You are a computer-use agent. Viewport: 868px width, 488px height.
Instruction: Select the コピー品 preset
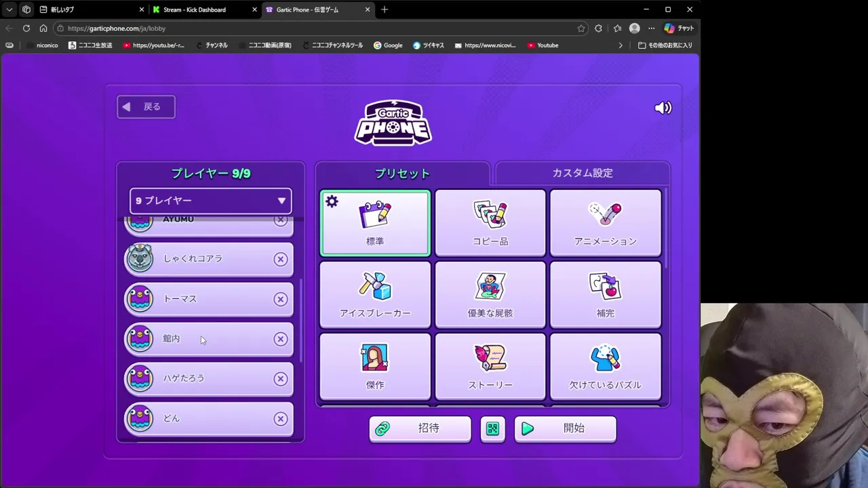(x=490, y=223)
